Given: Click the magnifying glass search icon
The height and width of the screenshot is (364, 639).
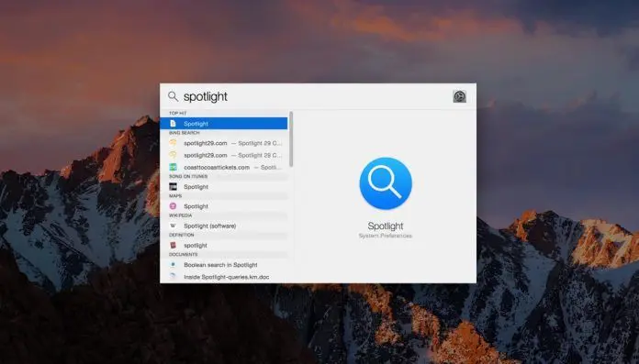Looking at the screenshot, I should pos(173,96).
